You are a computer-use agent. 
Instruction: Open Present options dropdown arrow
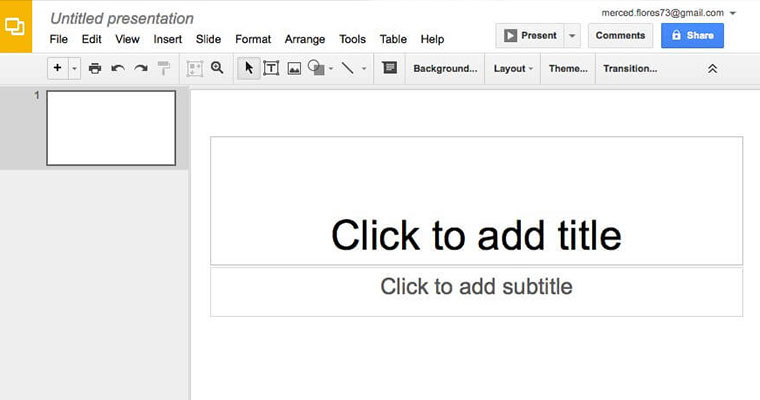[572, 35]
